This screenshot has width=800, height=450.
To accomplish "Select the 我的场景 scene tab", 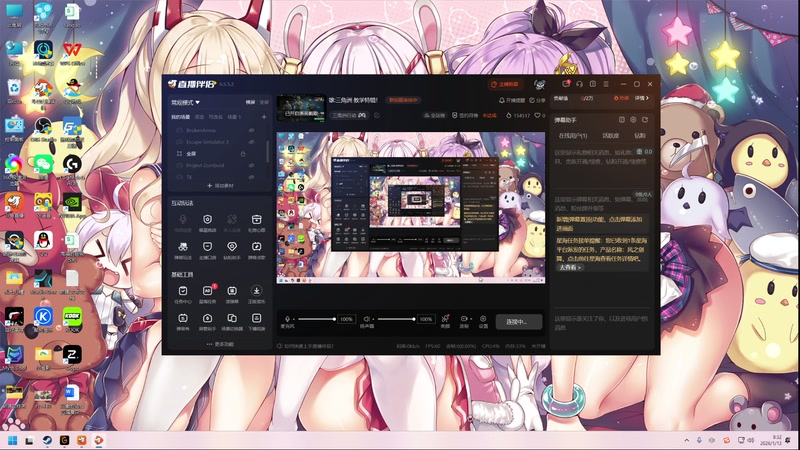I will (180, 117).
